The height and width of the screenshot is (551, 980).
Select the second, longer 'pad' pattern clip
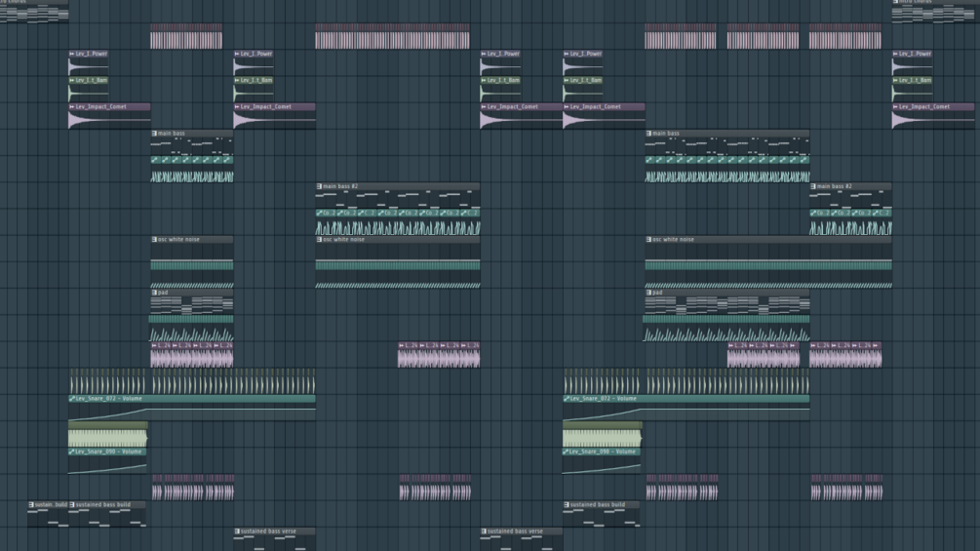point(726,301)
